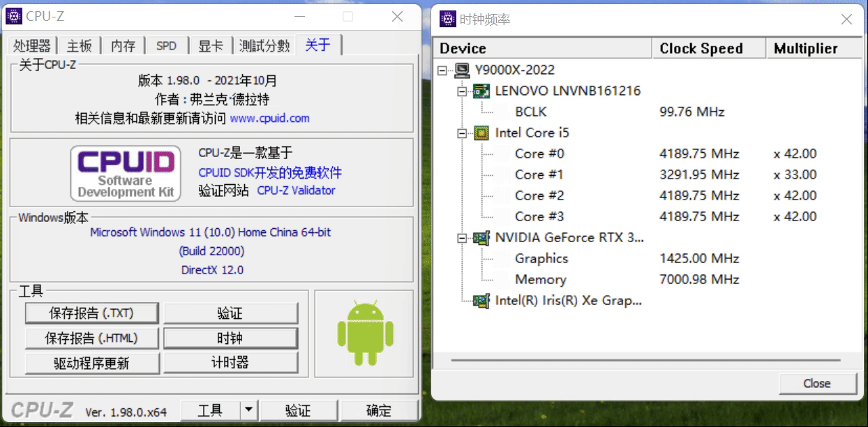Click the Clock Speed column header

(708, 48)
